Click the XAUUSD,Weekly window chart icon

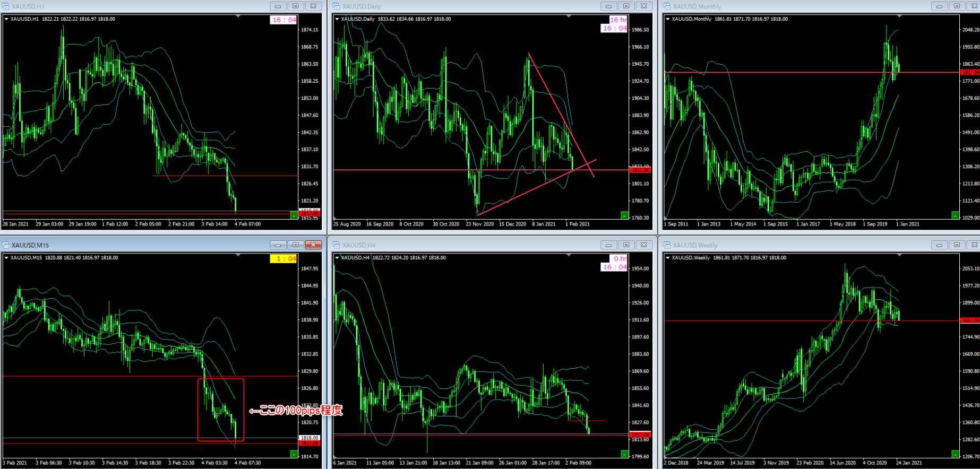tap(667, 245)
